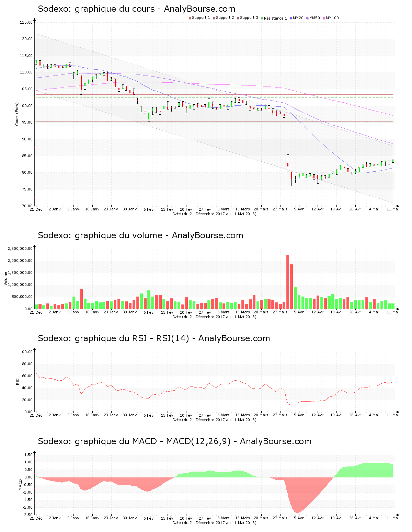Click the "2,500,000.00" value on the volume axis
The width and height of the screenshot is (412, 532).
(20, 248)
